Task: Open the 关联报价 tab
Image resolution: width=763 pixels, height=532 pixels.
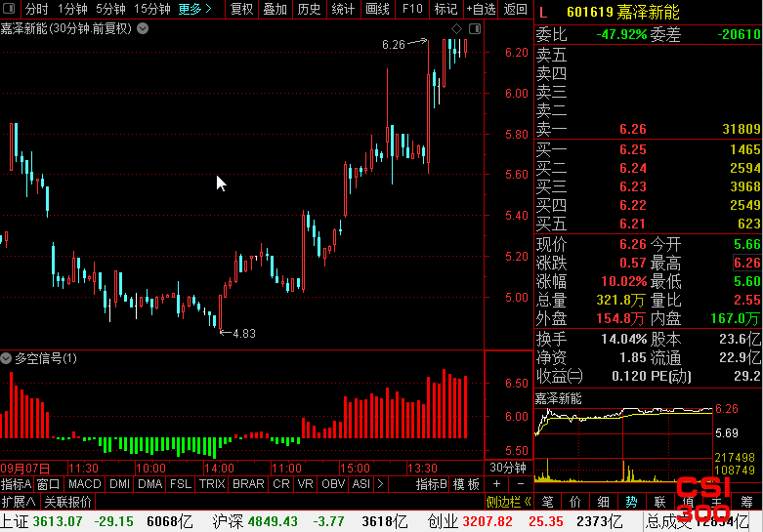Action: pos(67,502)
